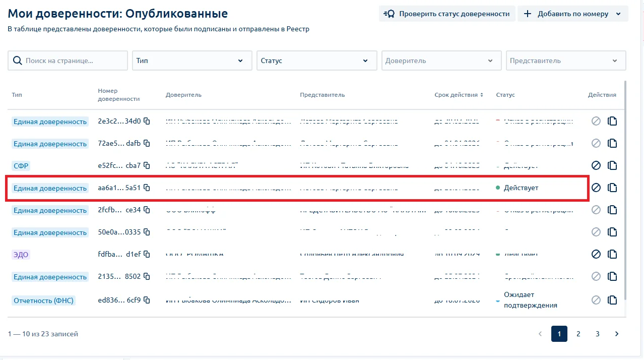This screenshot has width=644, height=360.
Task: Revoke the doverennost in row e52fc…cba7
Action: [596, 165]
